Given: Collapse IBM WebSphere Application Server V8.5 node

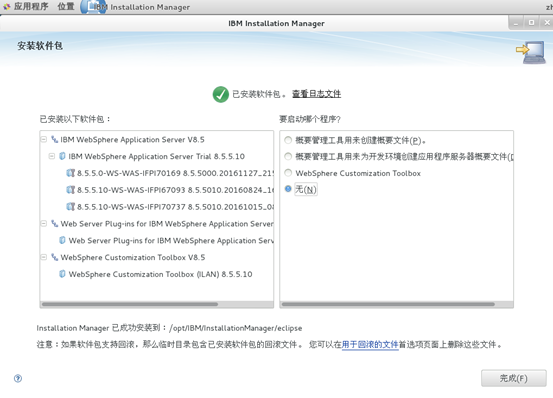Looking at the screenshot, I should click(44, 140).
